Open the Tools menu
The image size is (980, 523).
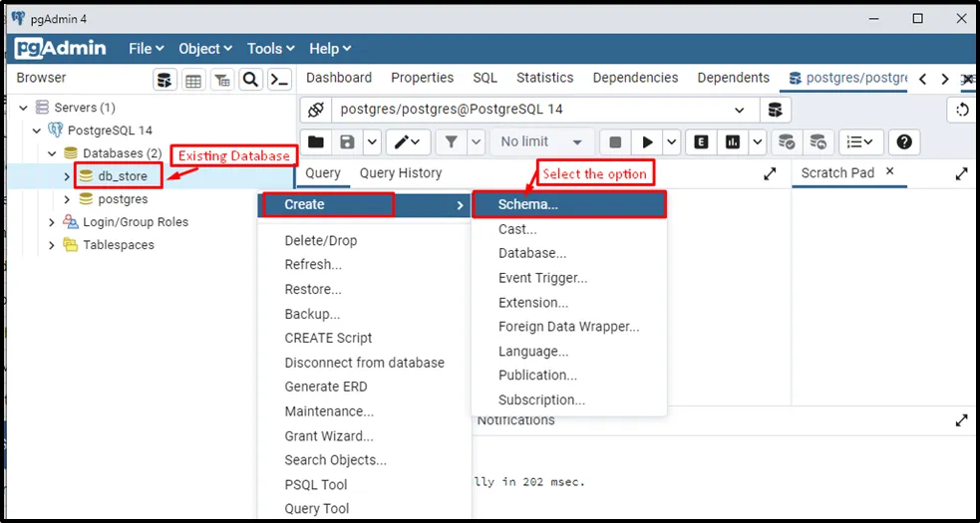click(x=270, y=48)
